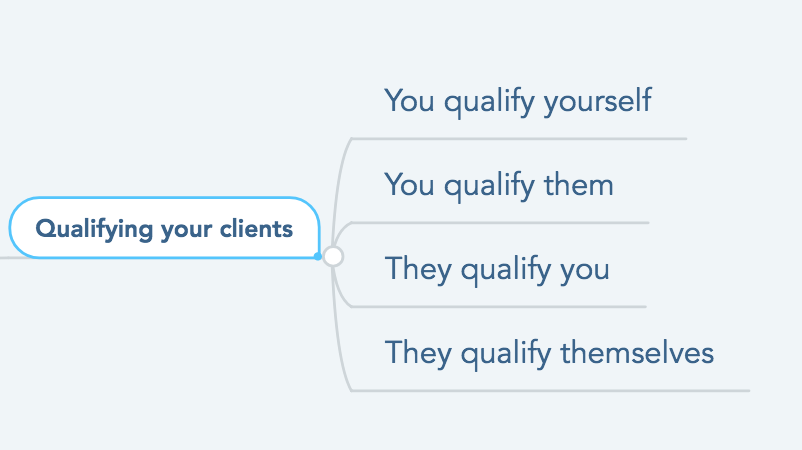Click the blue corner handle dot on selected node
The width and height of the screenshot is (802, 450).
(x=318, y=256)
